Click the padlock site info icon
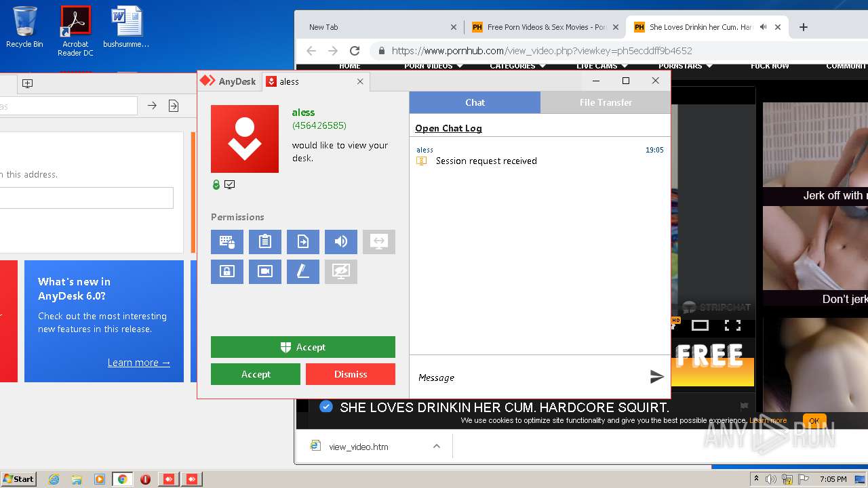This screenshot has width=868, height=488. coord(382,51)
